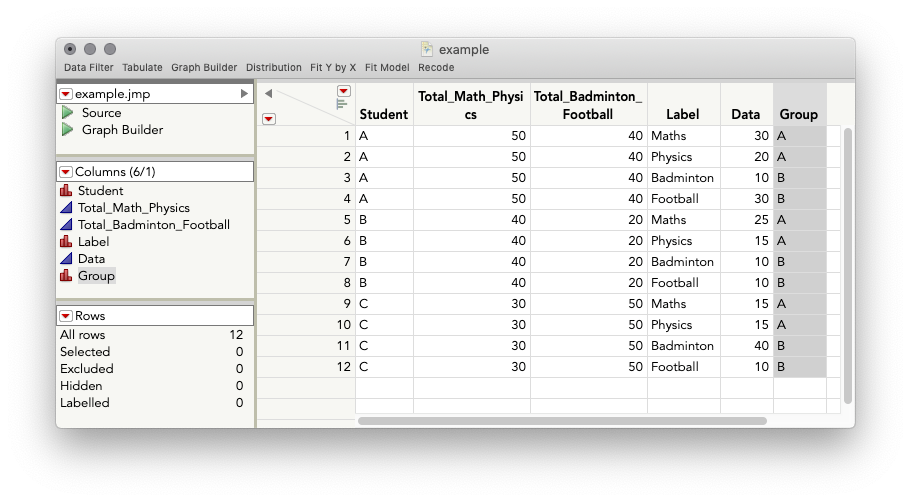Open Recode from the toolbar
The height and width of the screenshot is (502, 911).
[436, 68]
